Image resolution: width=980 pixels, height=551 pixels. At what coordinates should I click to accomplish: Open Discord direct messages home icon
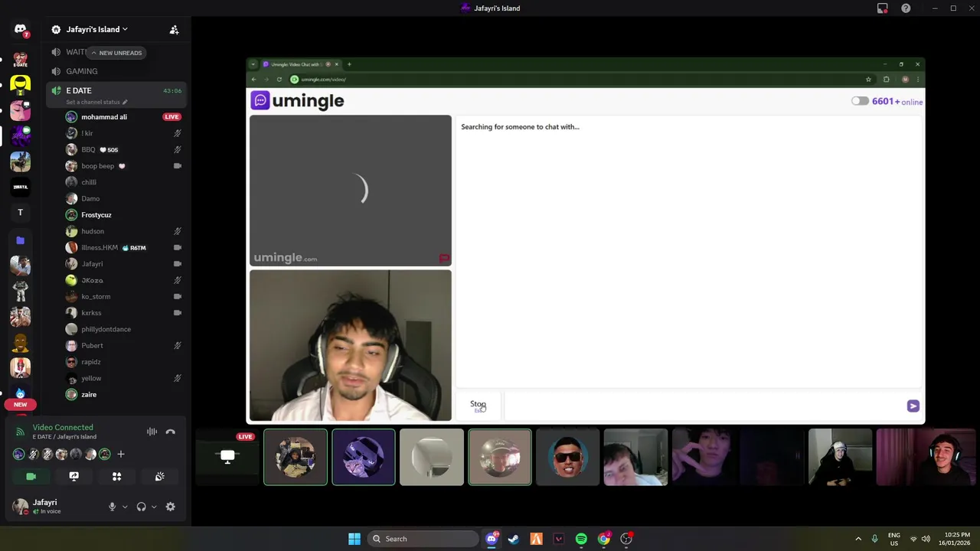pyautogui.click(x=20, y=29)
